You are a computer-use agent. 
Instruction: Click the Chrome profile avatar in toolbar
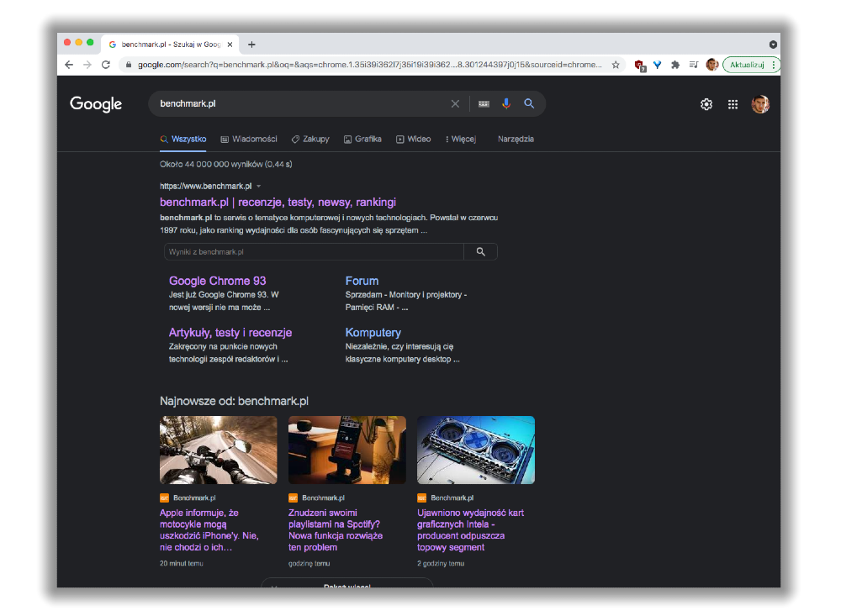pos(712,65)
